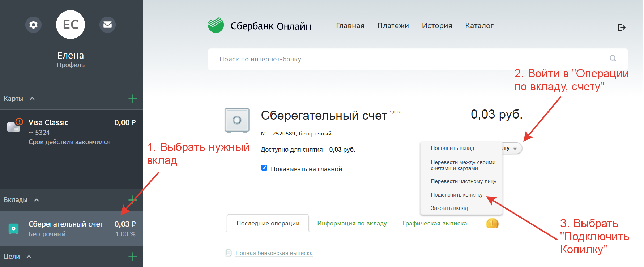The height and width of the screenshot is (267, 644).
Task: Click the large safe account image
Action: 237,120
